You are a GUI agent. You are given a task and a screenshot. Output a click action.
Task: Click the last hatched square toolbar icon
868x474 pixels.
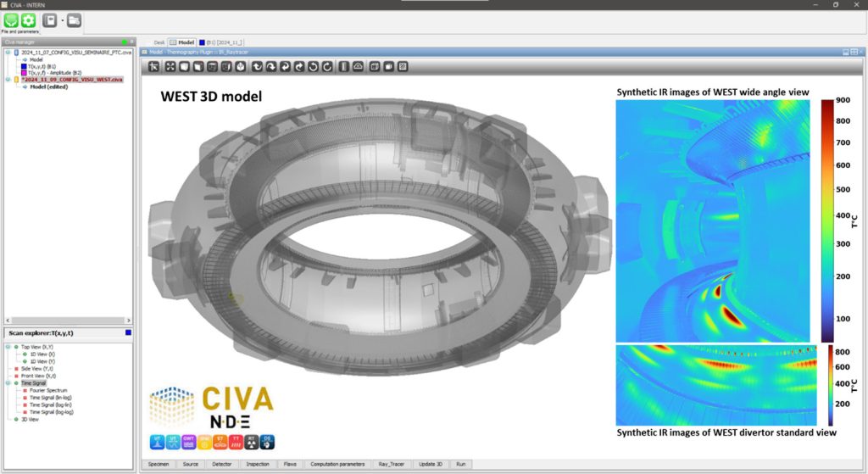tap(403, 66)
